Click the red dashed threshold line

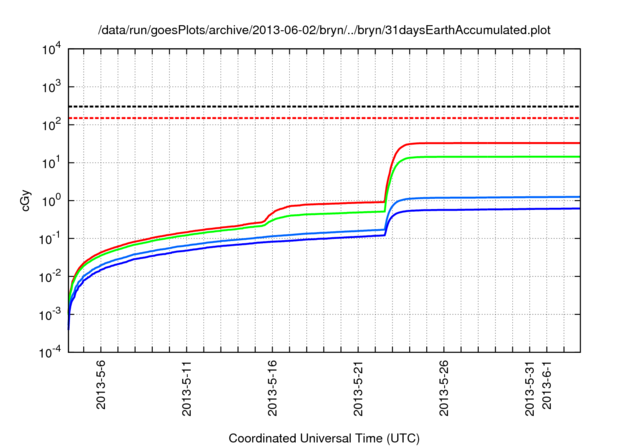(x=324, y=118)
